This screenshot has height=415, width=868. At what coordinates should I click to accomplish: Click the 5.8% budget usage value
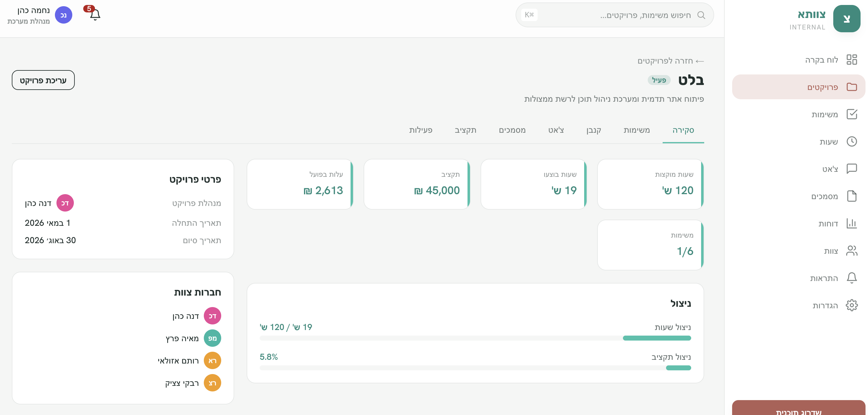(x=269, y=357)
